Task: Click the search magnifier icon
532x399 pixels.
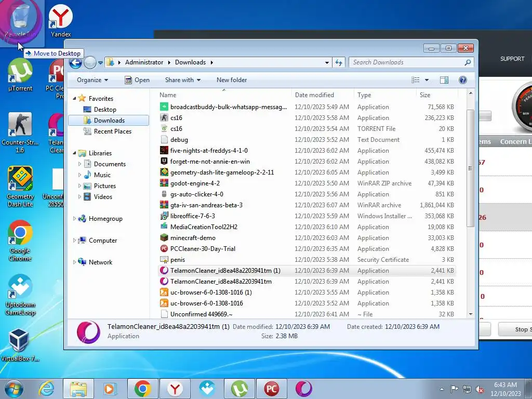Action: 468,62
